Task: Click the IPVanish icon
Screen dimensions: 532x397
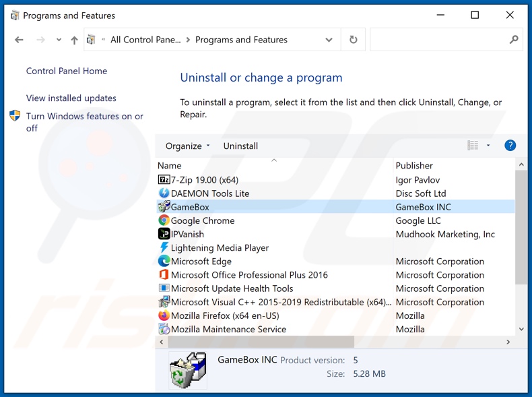Action: pos(164,234)
